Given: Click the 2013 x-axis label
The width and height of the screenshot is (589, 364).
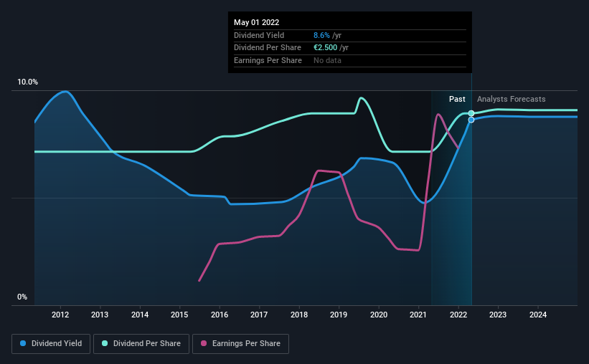Looking at the screenshot, I should pos(100,315).
